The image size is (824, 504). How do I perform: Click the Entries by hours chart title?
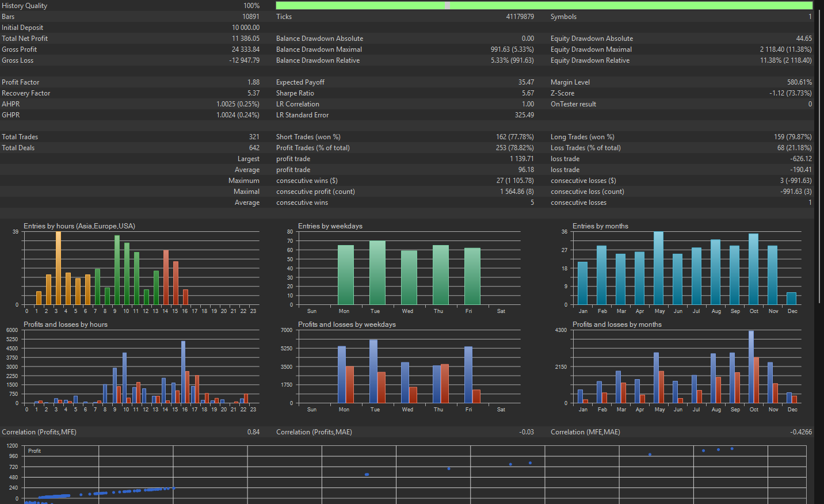click(x=79, y=226)
